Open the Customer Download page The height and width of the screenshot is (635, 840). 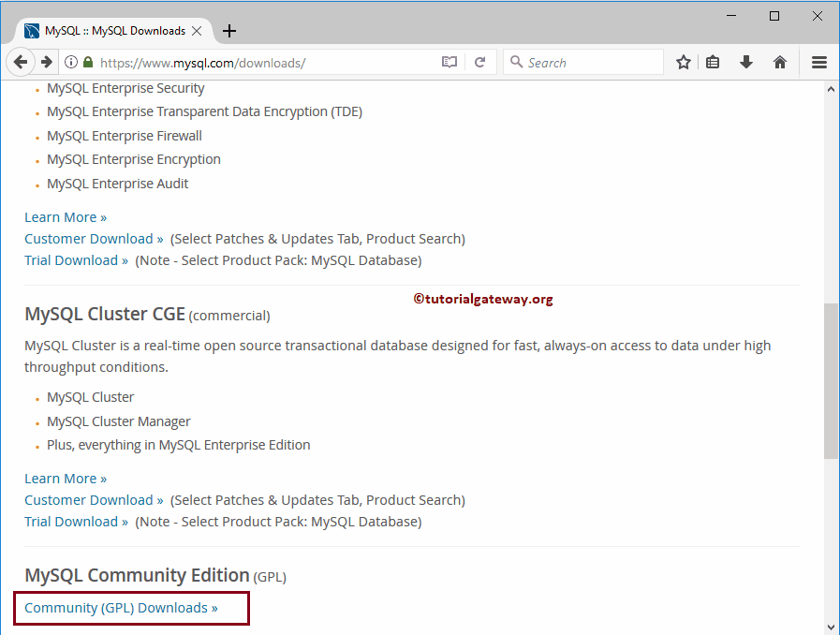[x=88, y=499]
